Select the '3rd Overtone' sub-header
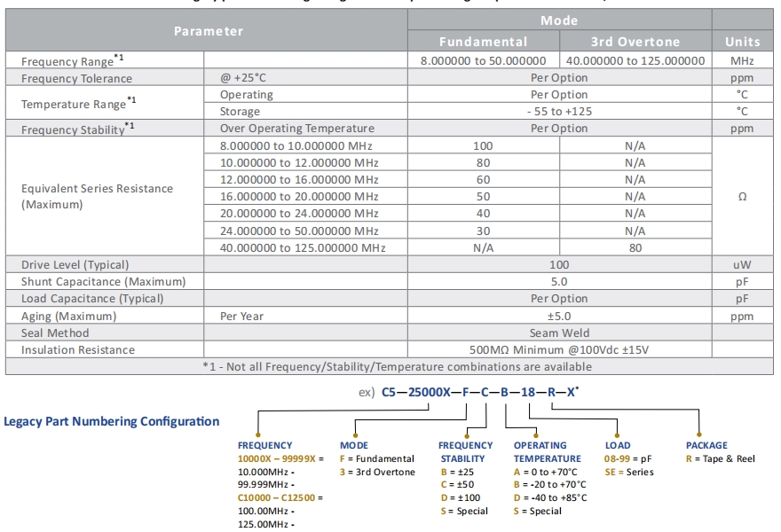This screenshot has height=532, width=781. (x=635, y=42)
